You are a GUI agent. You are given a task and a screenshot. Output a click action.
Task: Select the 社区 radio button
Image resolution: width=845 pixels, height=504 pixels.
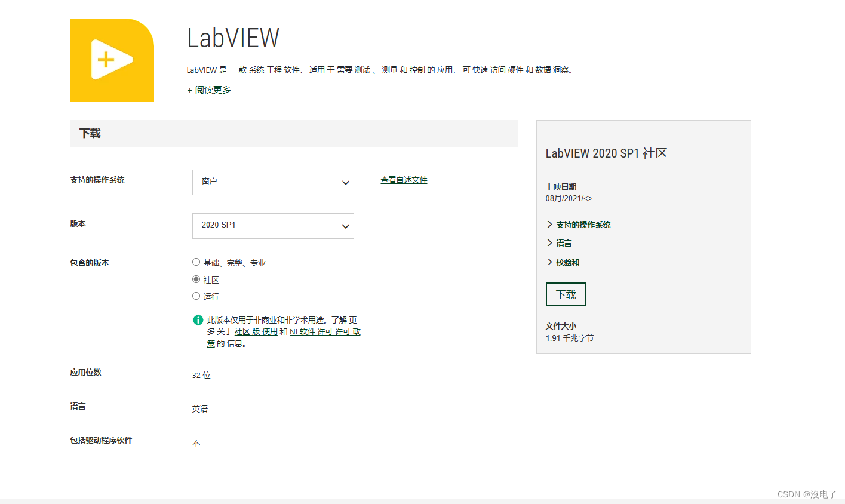(196, 279)
